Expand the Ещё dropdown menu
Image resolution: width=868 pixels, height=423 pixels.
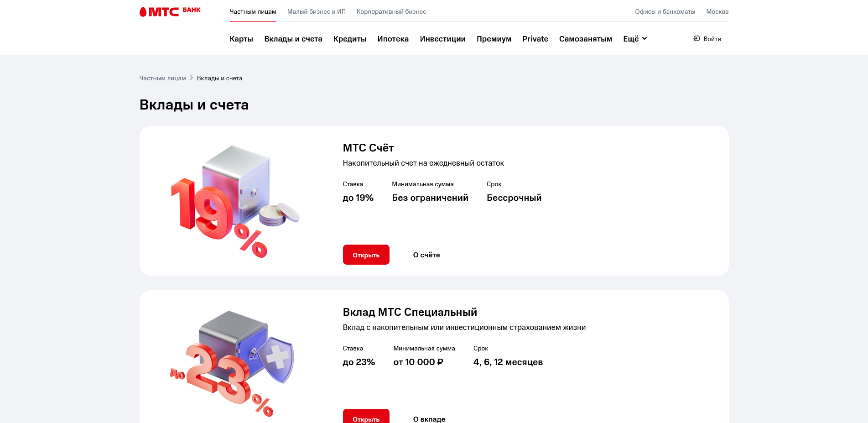(635, 39)
